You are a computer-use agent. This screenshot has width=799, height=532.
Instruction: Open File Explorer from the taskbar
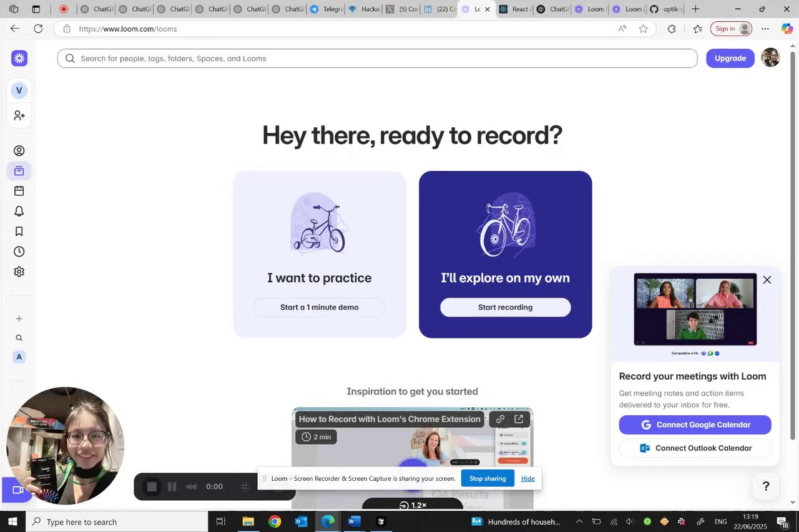(x=248, y=521)
